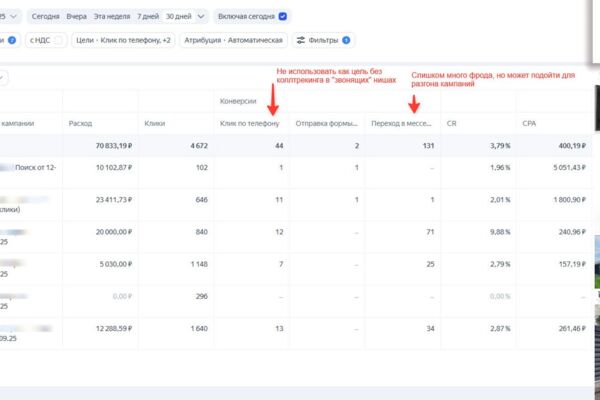600x400 pixels.
Task: Click spend cell 23 411,73 ₽
Action: 114,199
